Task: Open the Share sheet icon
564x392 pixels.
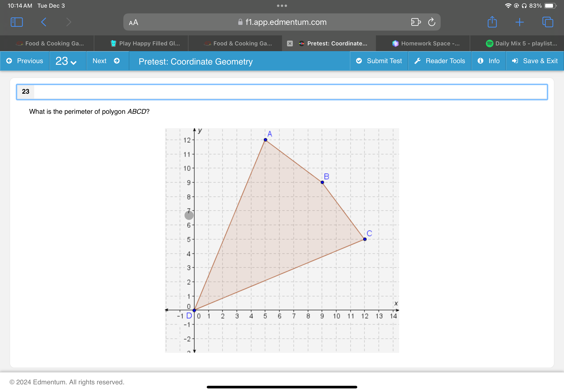Action: coord(492,22)
